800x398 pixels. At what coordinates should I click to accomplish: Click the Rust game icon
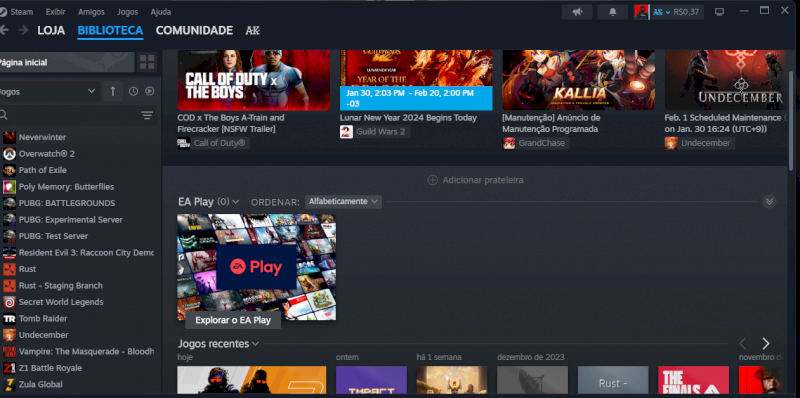[9, 269]
